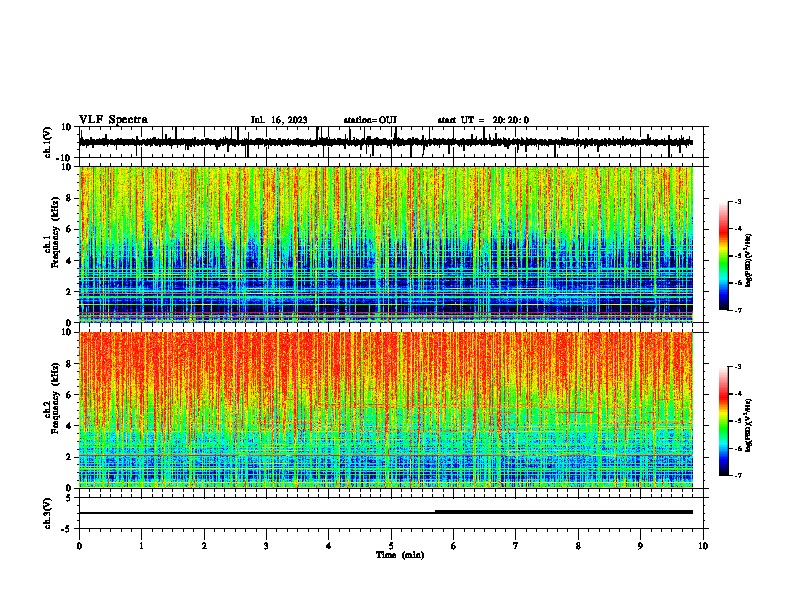Click time axis tick label "7"
Image resolution: width=792 pixels, height=612 pixels.
516,546
